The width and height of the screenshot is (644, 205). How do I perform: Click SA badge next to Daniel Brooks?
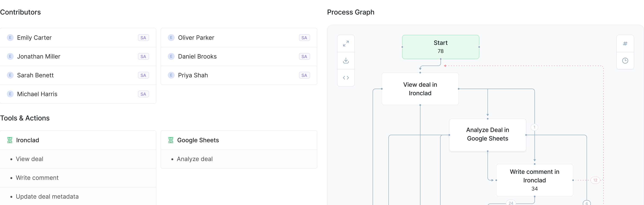tap(304, 57)
